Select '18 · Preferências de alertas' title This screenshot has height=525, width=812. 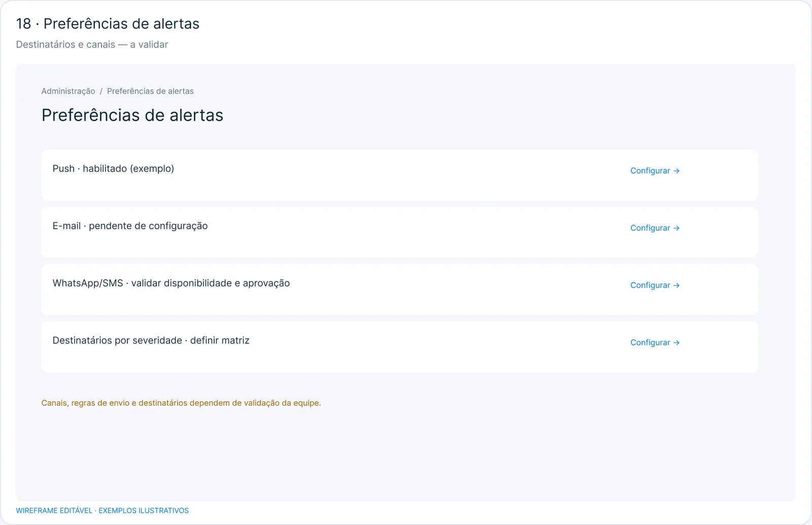click(x=108, y=24)
